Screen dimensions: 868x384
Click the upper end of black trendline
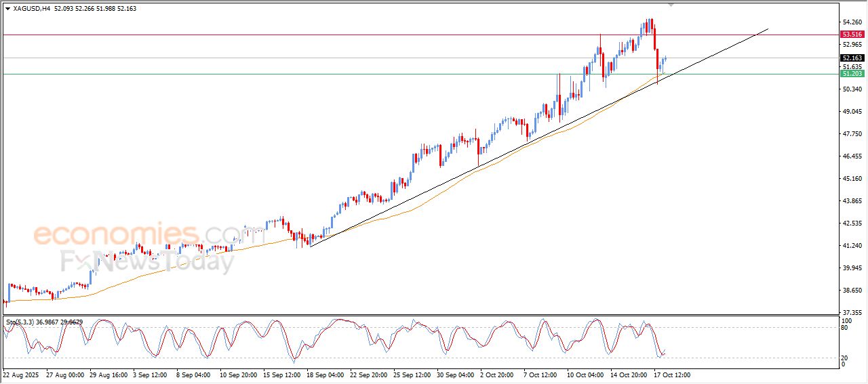pyautogui.click(x=768, y=29)
